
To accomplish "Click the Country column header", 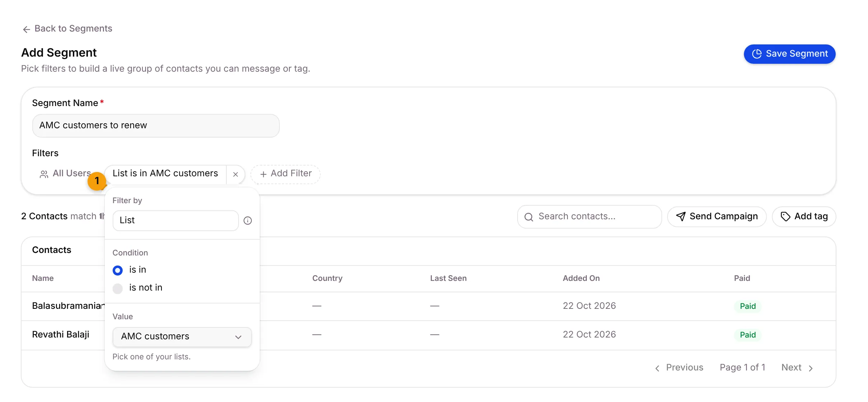I will 327,278.
